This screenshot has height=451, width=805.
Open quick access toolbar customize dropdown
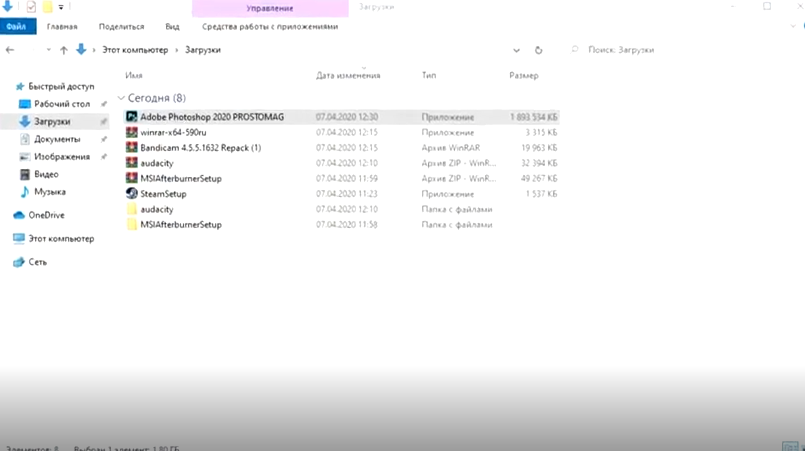coord(61,7)
